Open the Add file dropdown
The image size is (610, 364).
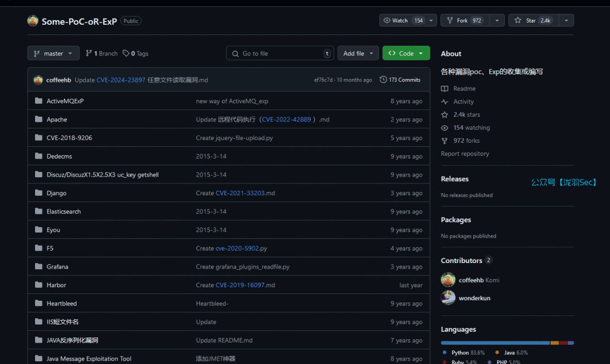358,53
